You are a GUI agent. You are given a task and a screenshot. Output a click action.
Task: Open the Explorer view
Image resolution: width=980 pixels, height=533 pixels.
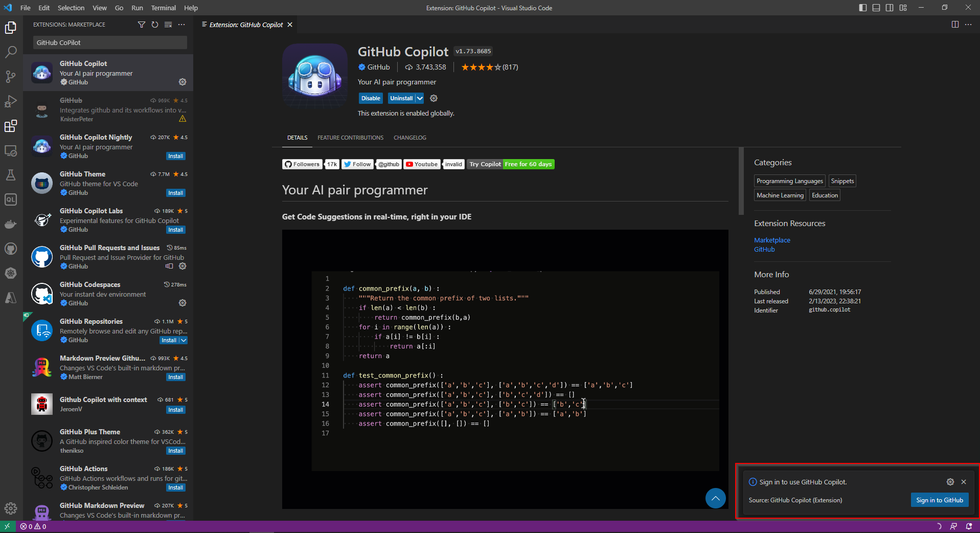tap(11, 28)
